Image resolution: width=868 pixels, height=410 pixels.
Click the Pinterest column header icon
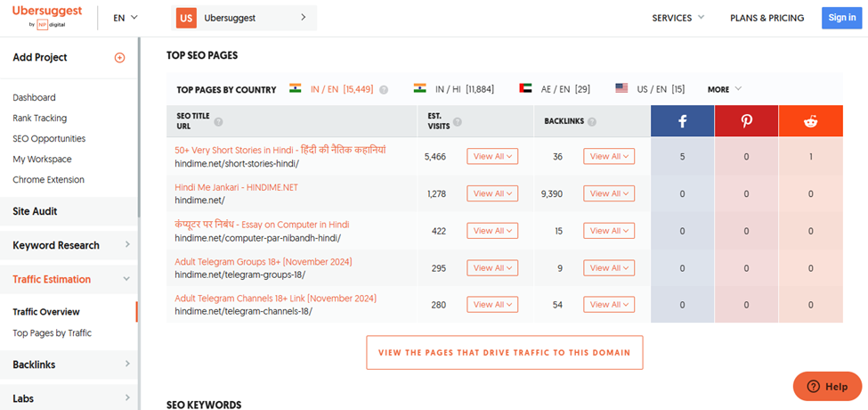[746, 121]
